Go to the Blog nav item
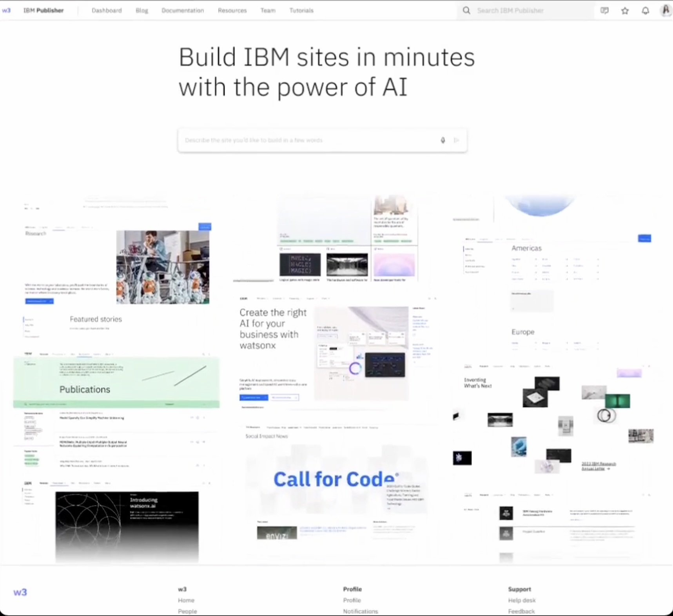Viewport: 673px width, 616px height. [x=142, y=11]
